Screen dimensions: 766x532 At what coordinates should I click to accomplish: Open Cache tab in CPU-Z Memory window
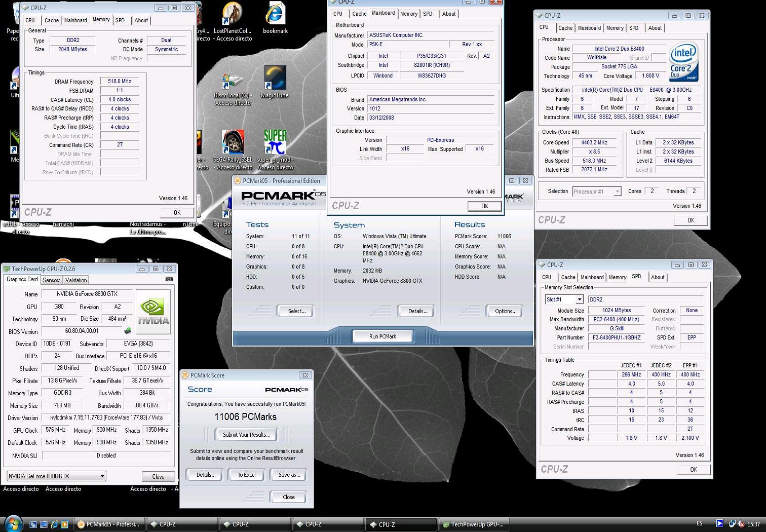coord(52,20)
